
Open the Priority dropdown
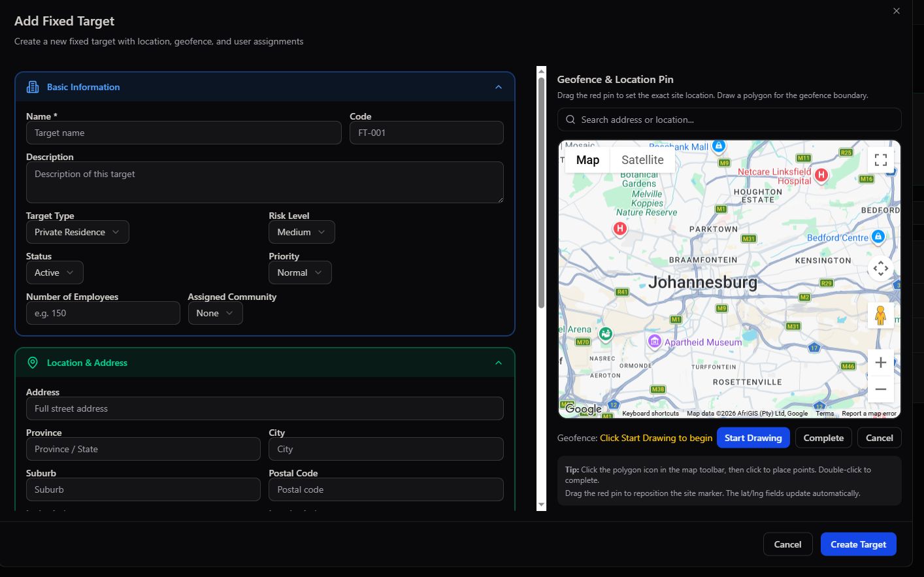pyautogui.click(x=300, y=272)
